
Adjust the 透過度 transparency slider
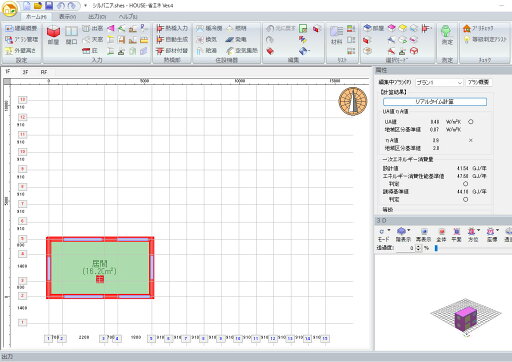click(x=436, y=248)
